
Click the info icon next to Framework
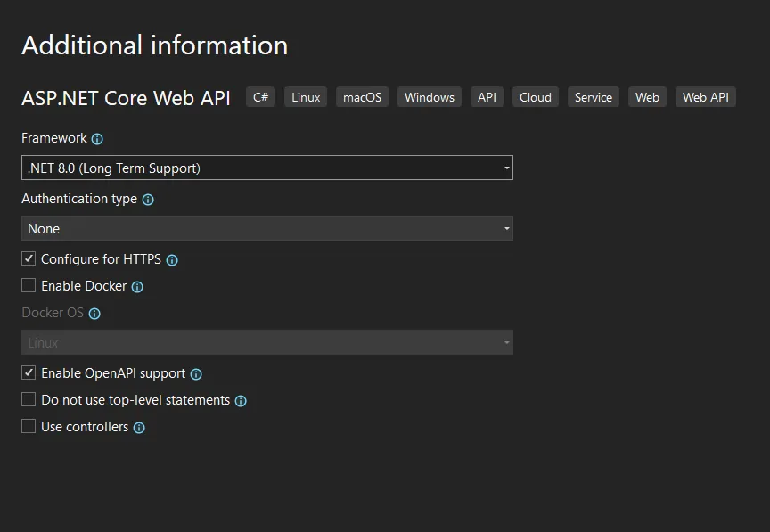(96, 138)
